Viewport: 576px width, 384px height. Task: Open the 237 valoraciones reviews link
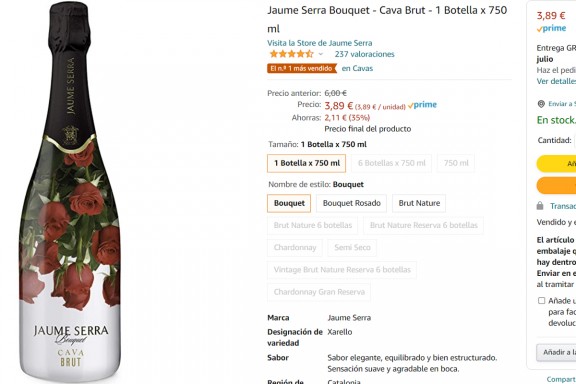pos(364,54)
